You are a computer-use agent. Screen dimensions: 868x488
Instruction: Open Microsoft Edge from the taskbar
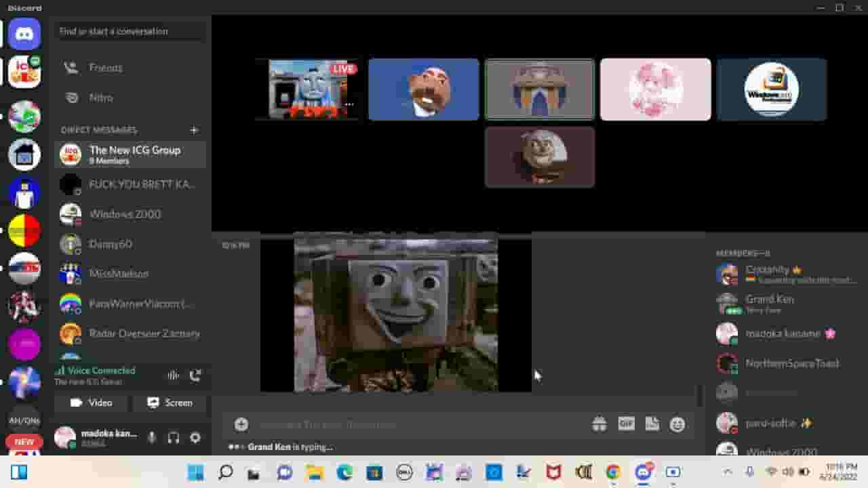(x=344, y=472)
